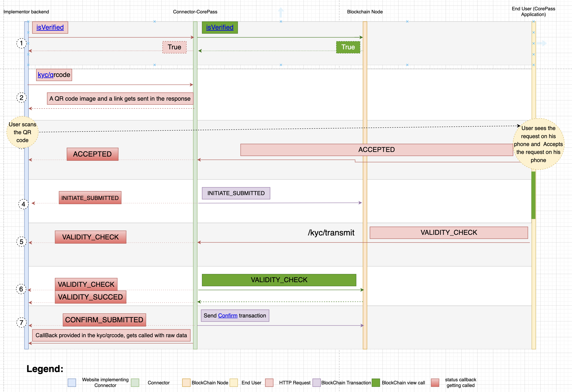The image size is (572, 392).
Task: Click step number 6 circle
Action: (x=21, y=289)
